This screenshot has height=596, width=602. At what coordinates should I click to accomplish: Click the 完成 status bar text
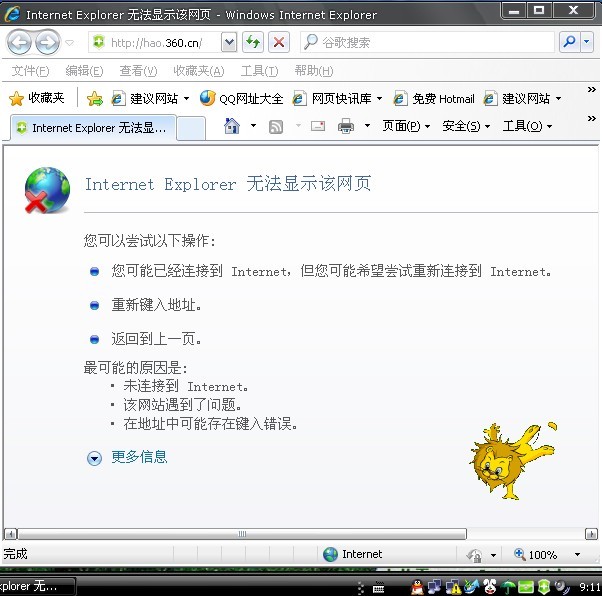tap(15, 554)
